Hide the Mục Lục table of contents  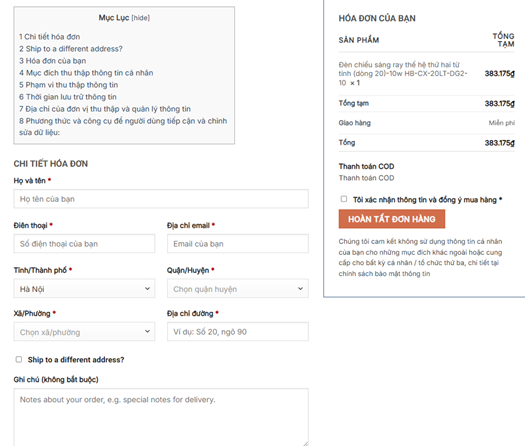pyautogui.click(x=141, y=18)
